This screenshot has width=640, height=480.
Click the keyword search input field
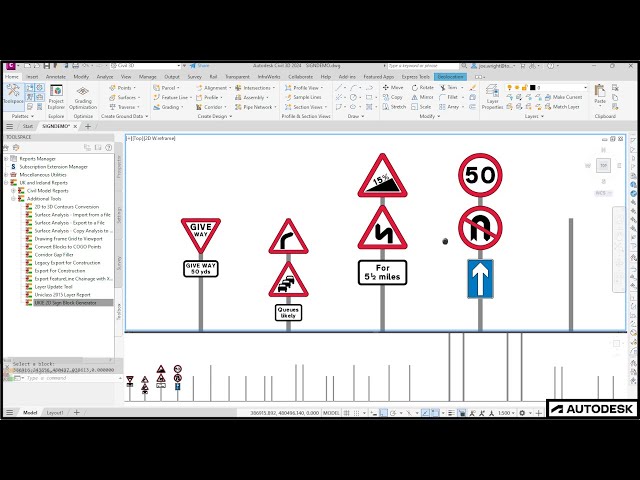pos(423,66)
